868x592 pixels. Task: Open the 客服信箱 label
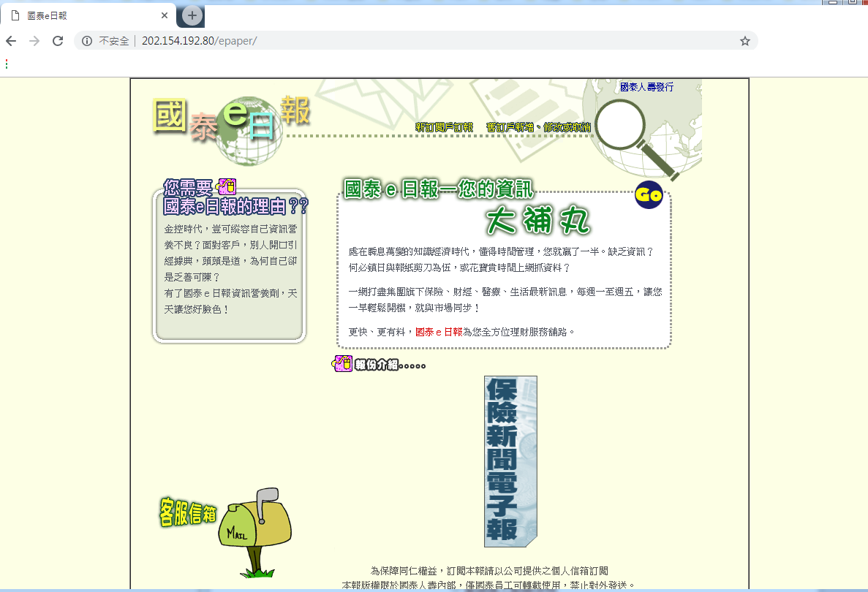(x=188, y=512)
